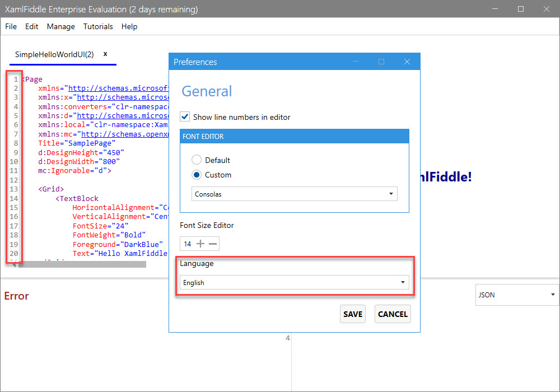Click the Title="SamplePage" code line
This screenshot has height=392, width=560.
tap(77, 143)
